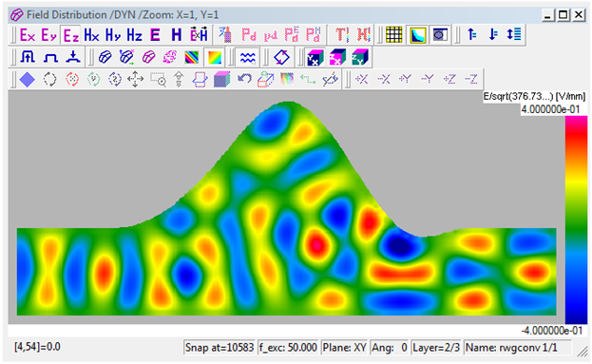Select the Ex field component button
Viewport: 592px width, 364px height.
tap(28, 35)
